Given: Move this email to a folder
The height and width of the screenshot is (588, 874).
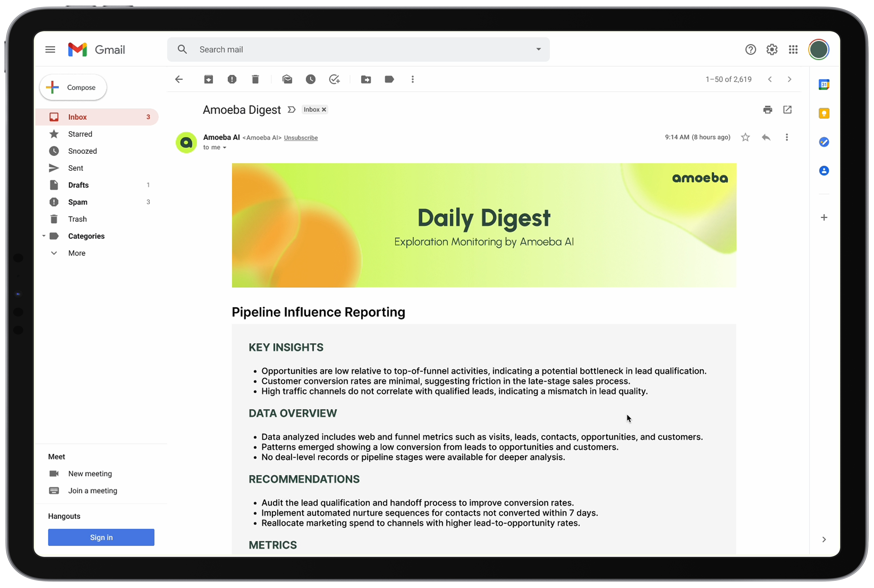Looking at the screenshot, I should point(366,79).
